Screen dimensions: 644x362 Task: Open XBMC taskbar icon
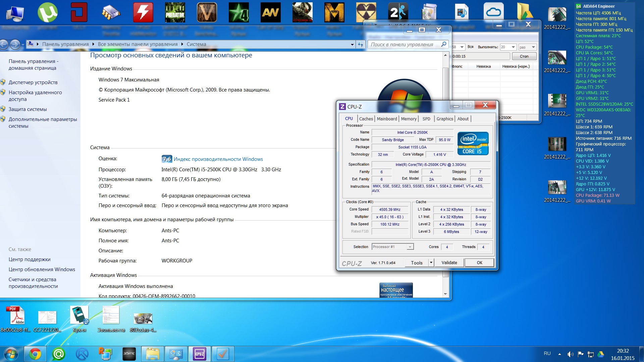coord(129,354)
